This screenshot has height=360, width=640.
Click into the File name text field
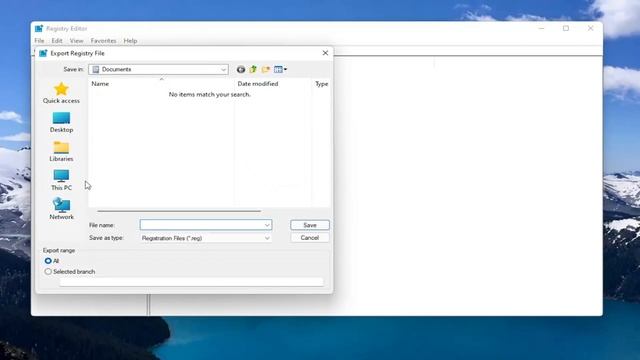pyautogui.click(x=202, y=225)
